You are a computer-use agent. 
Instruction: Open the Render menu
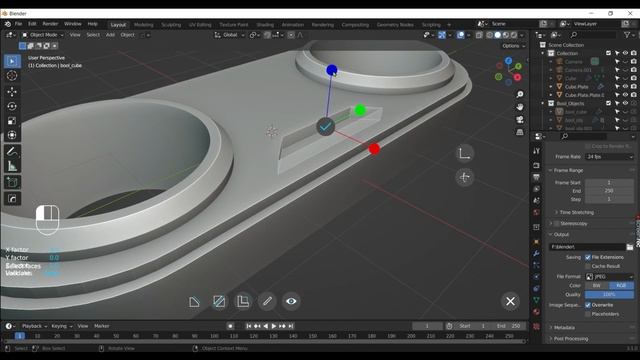point(50,24)
